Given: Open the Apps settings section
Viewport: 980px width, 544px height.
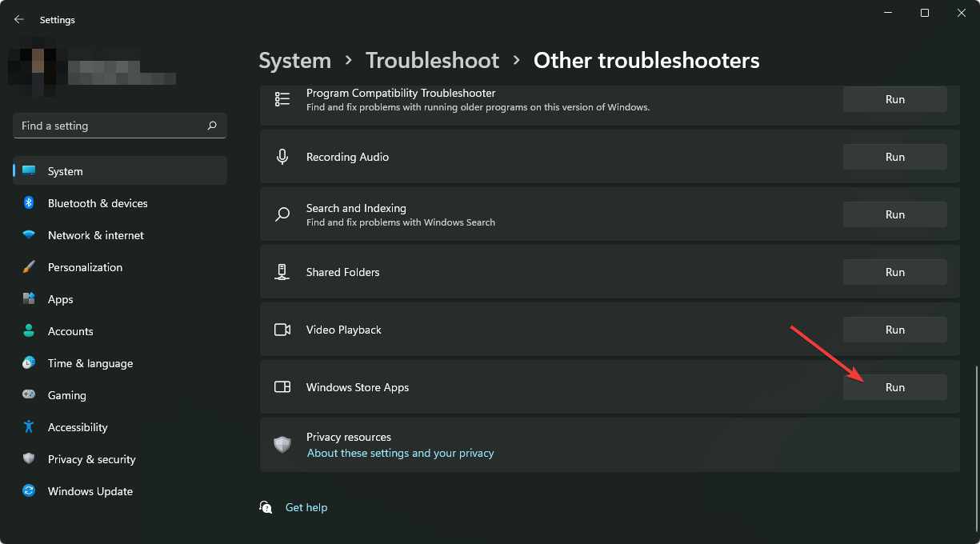Looking at the screenshot, I should [x=60, y=299].
